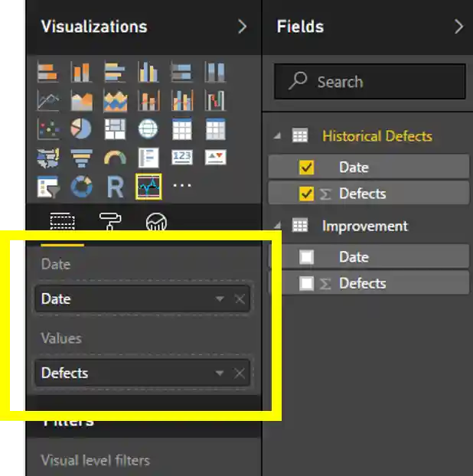Add a map globe visualization
This screenshot has height=476, width=473.
click(x=148, y=129)
